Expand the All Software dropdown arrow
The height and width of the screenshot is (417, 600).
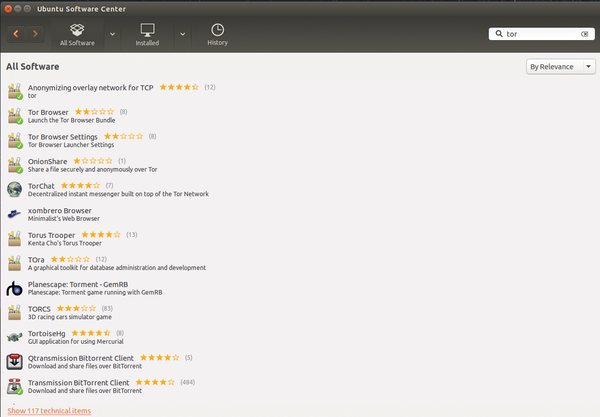click(112, 34)
